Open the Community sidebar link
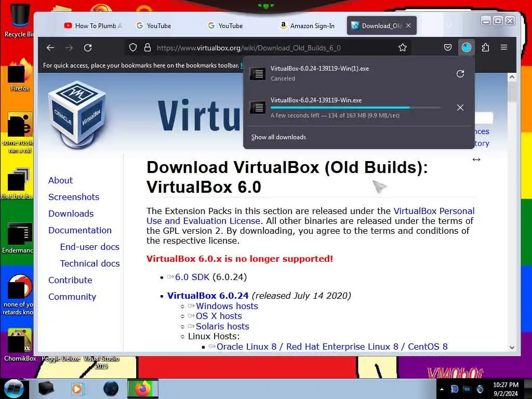Screen dimensions: 532x399 click(x=72, y=297)
